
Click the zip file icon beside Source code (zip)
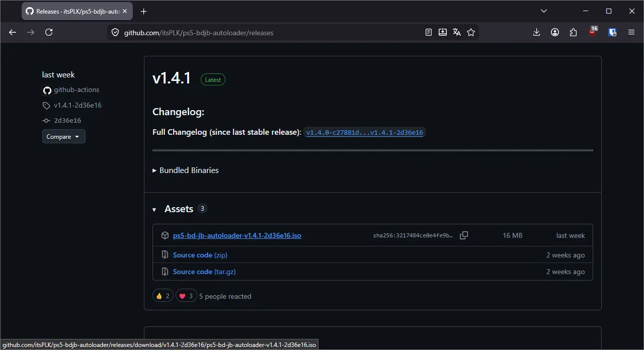[x=165, y=255]
